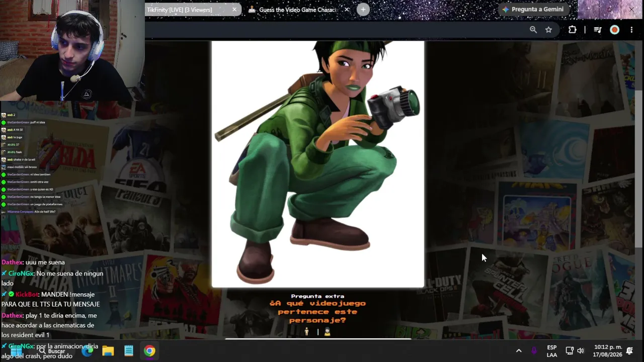The width and height of the screenshot is (644, 362).
Task: Click the purple microphone tray icon
Action: tap(534, 351)
